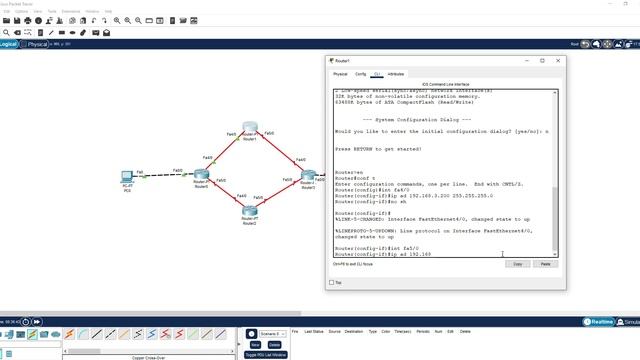This screenshot has height=360, width=640.
Task: Select the Router2 device in the topology
Action: click(249, 211)
